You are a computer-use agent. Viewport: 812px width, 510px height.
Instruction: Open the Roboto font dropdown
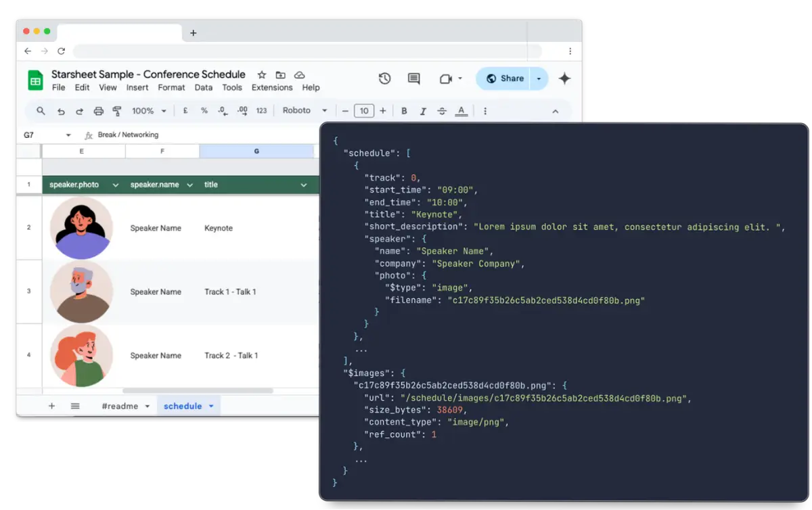pos(304,111)
